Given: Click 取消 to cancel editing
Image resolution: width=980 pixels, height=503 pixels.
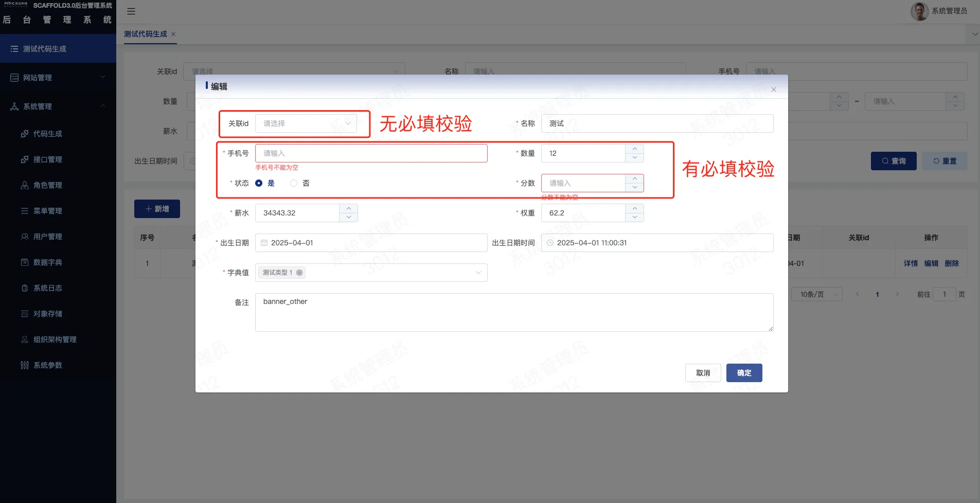Looking at the screenshot, I should (703, 373).
